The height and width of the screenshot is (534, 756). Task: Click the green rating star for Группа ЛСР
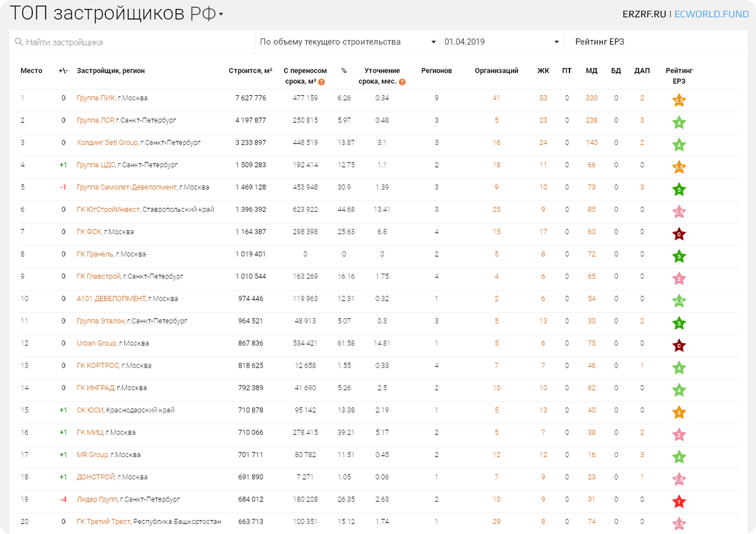click(x=679, y=123)
